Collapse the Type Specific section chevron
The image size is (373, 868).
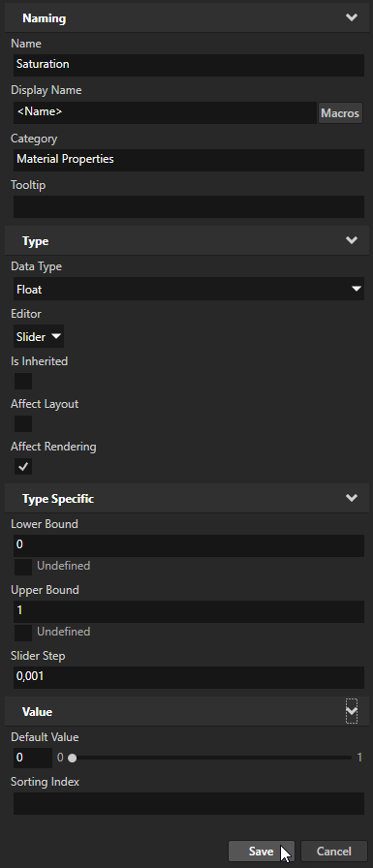[x=352, y=498]
